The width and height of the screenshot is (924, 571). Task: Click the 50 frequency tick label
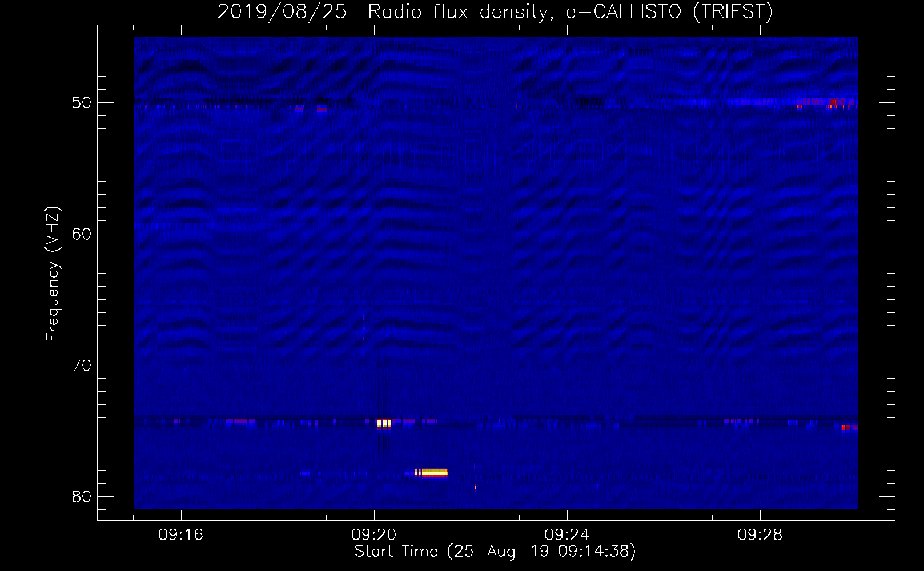point(82,103)
